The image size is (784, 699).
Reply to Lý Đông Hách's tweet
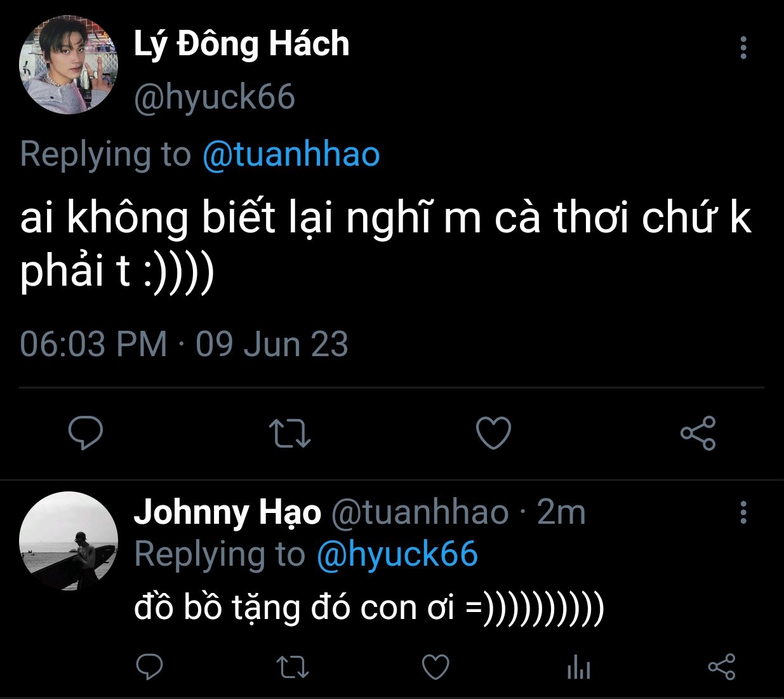(x=86, y=433)
